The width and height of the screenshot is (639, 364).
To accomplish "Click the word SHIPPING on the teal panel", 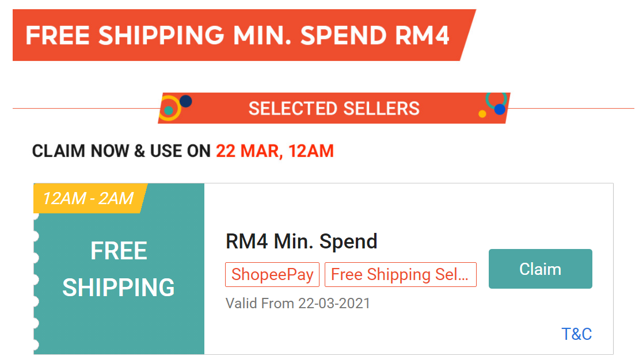I will click(119, 288).
